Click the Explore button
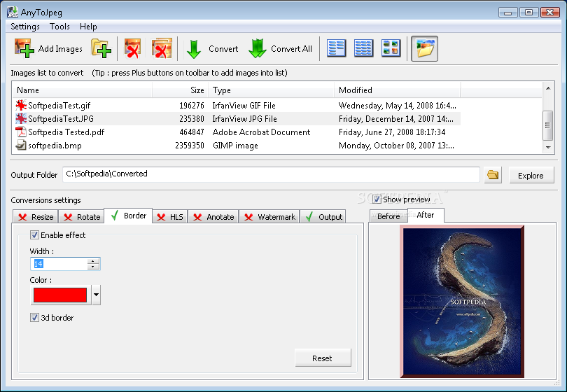This screenshot has width=567, height=392. click(x=531, y=176)
